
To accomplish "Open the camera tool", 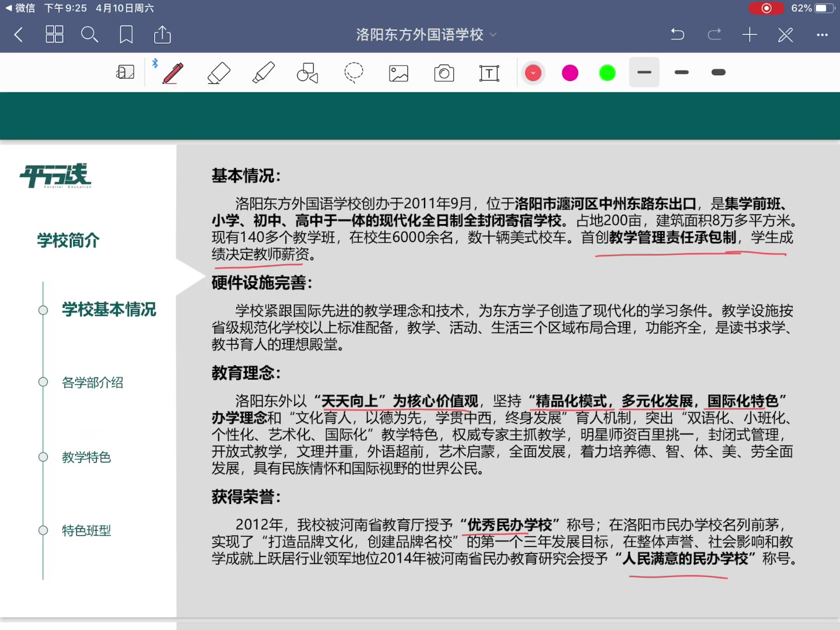I will tap(444, 73).
